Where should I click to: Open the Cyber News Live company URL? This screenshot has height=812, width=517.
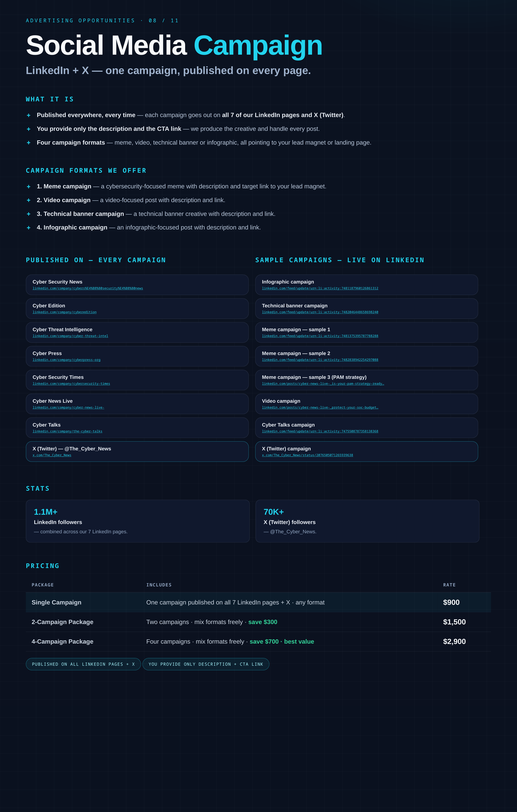(68, 408)
